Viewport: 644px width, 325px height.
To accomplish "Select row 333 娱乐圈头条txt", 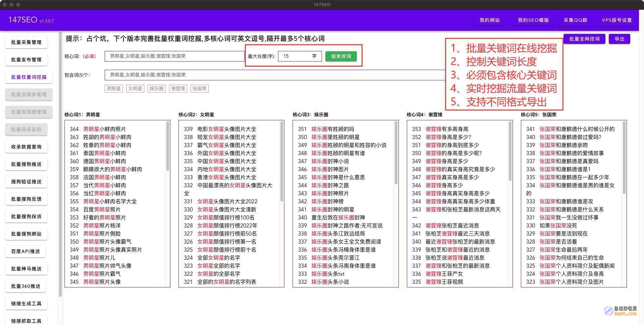I will coord(321,274).
